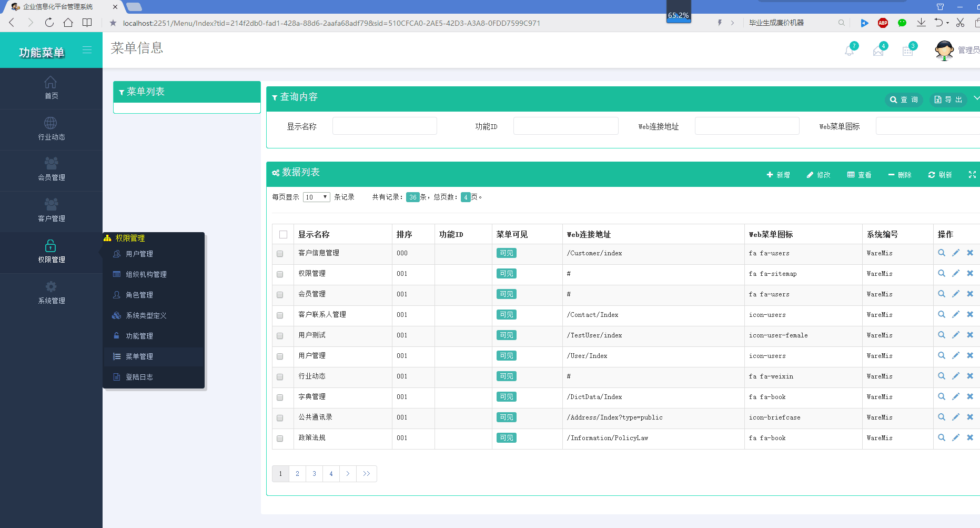Click edit pencil icon for 客户信息管理 row
The image size is (980, 528).
[x=956, y=253]
